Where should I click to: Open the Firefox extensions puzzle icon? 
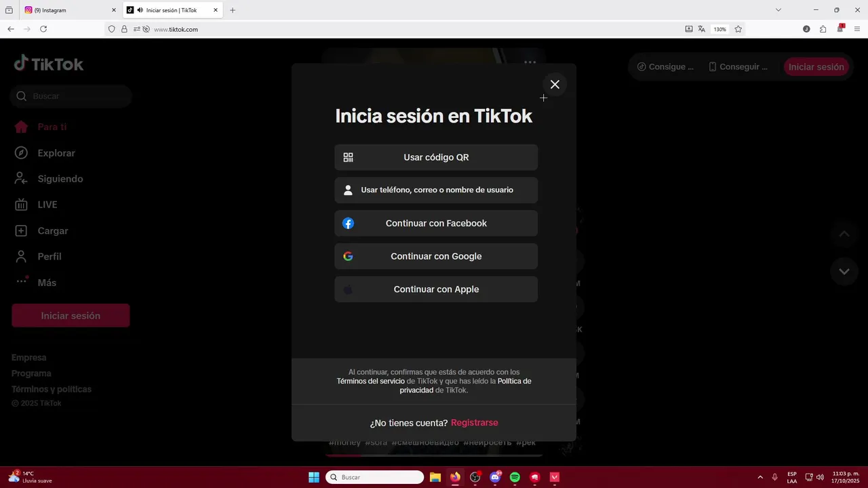(823, 29)
